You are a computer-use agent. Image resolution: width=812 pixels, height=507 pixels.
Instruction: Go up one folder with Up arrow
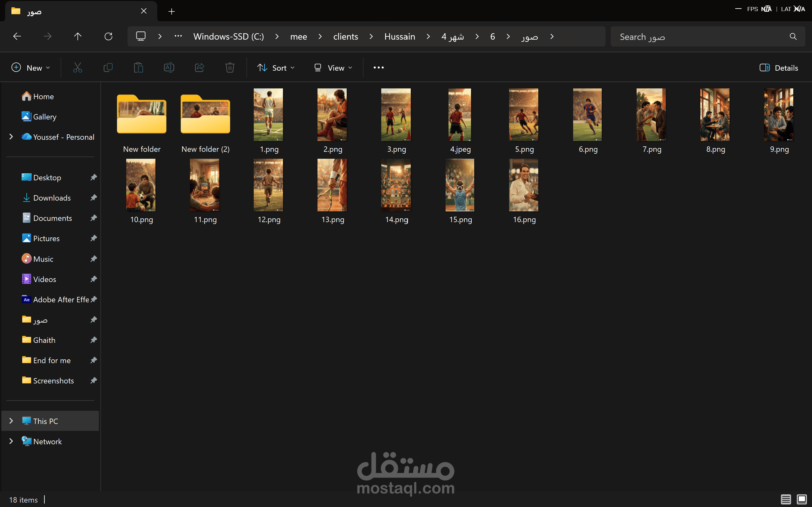pos(78,36)
